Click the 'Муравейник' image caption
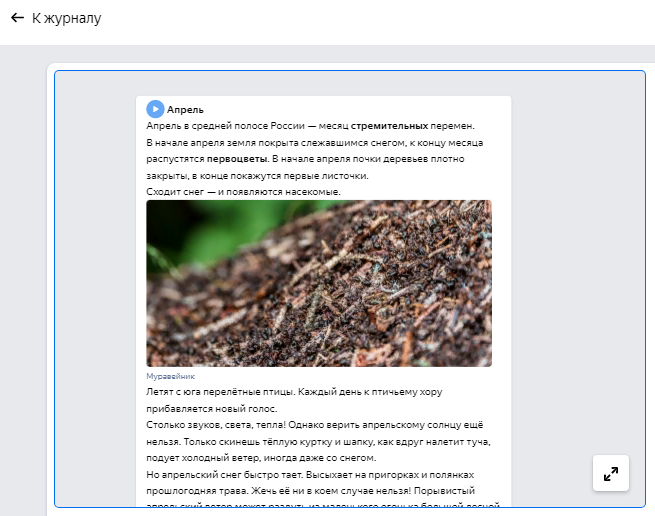Screen dimensions: 655x516 [170, 376]
